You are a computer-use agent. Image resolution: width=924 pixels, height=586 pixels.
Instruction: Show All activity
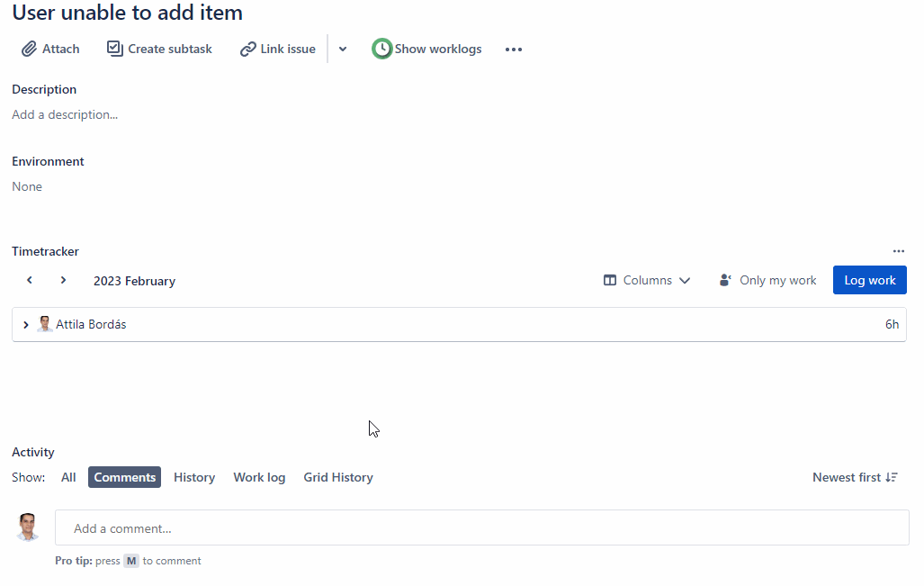[68, 478]
